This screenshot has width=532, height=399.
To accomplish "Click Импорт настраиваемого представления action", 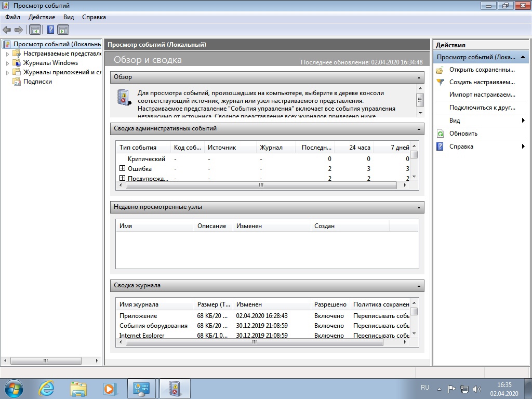I will [x=482, y=95].
